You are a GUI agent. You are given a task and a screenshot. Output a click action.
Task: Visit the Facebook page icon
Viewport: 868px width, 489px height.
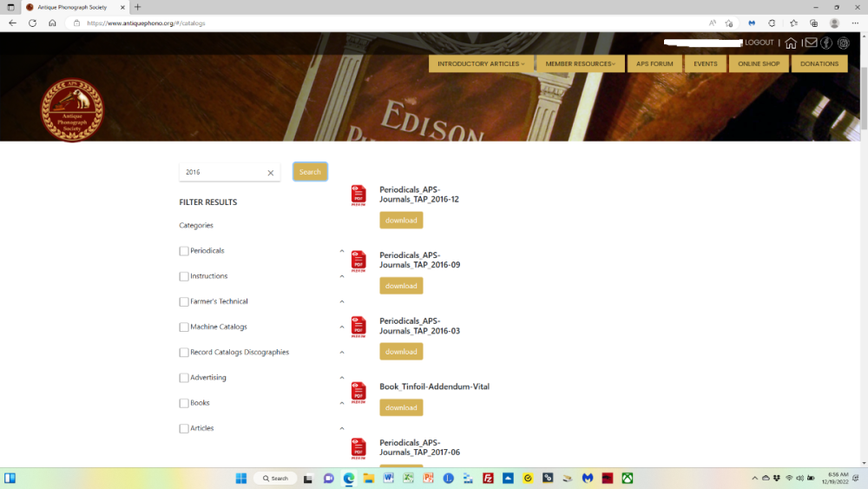tap(827, 43)
